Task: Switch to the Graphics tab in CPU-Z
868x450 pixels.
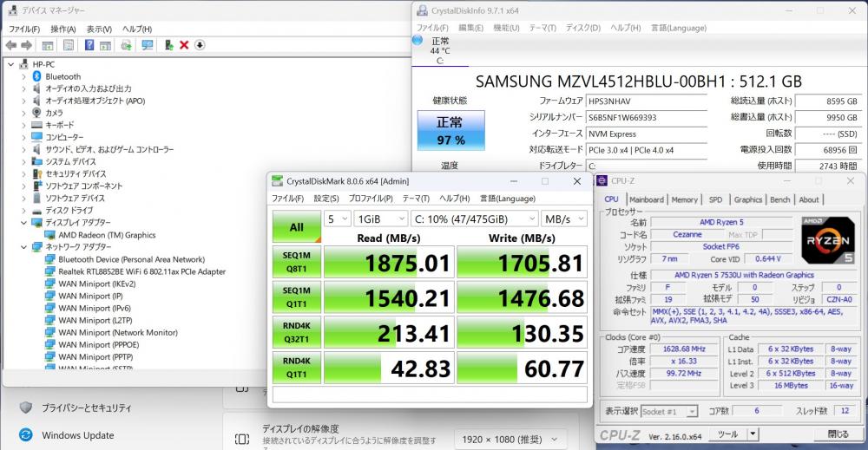Action: coord(748,199)
